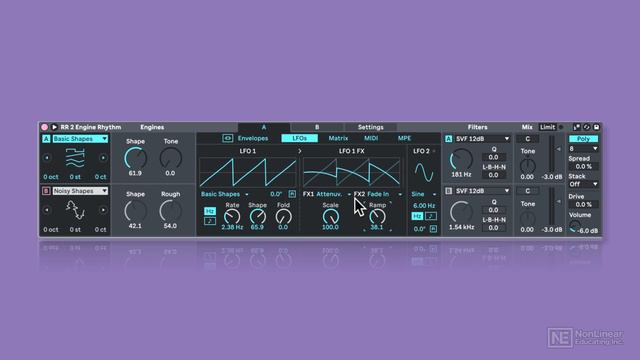Set LFO 1 rate mode to synced note
This screenshot has width=640, height=360.
(x=210, y=221)
